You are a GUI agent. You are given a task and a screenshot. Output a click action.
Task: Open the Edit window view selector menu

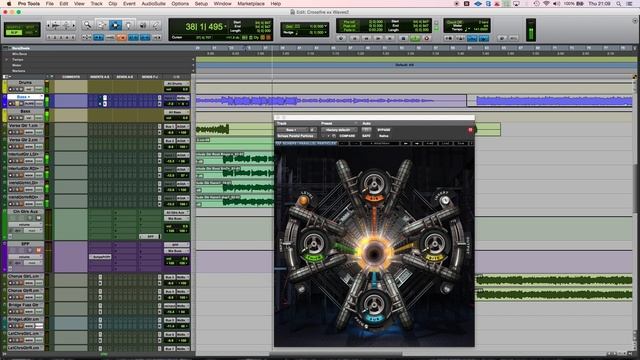coord(6,77)
